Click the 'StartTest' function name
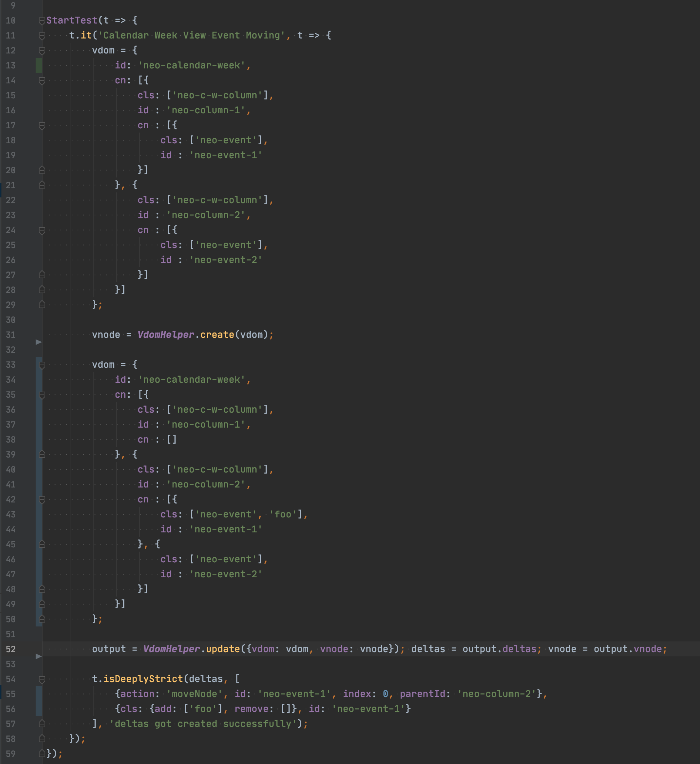The height and width of the screenshot is (764, 700). 72,20
